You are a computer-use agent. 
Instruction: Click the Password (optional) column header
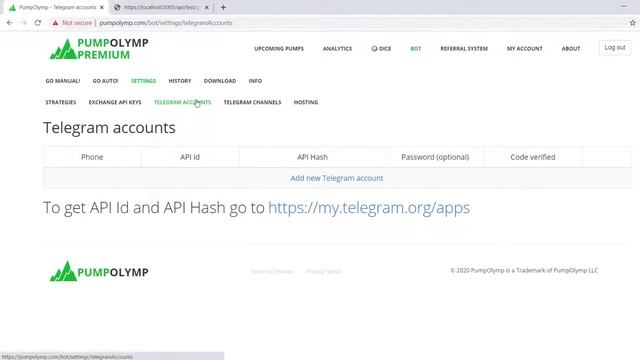435,157
